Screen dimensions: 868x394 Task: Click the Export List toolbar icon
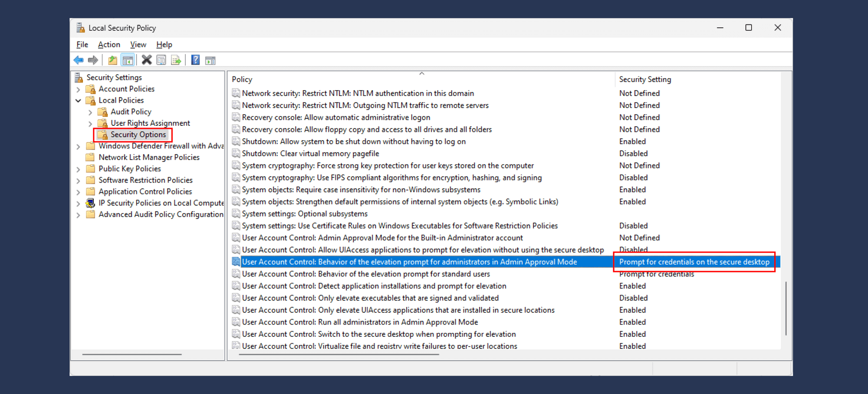coord(176,60)
